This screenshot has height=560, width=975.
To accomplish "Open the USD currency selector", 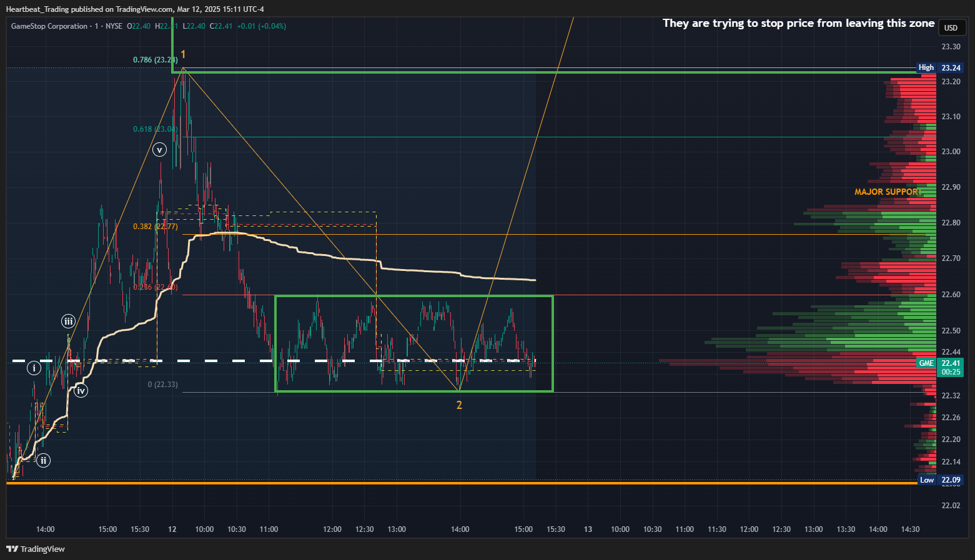I will (x=951, y=27).
